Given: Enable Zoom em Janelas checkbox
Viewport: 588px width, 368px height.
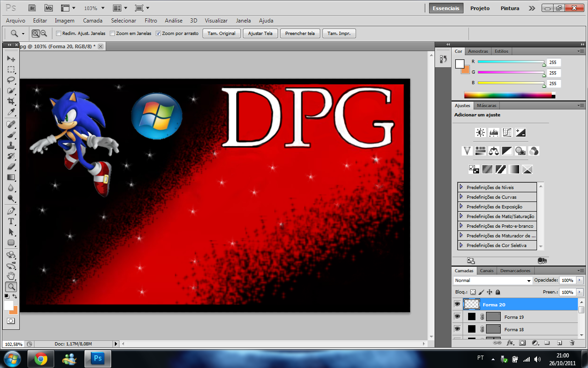Looking at the screenshot, I should (x=113, y=34).
